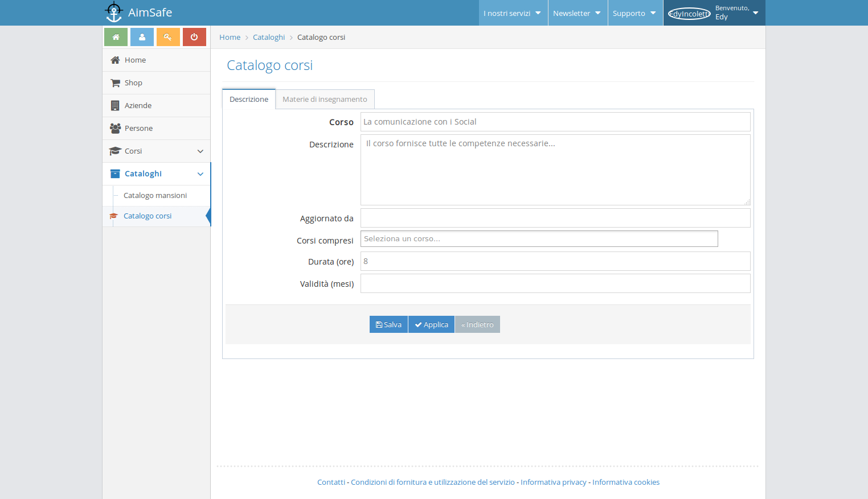This screenshot has height=499, width=868.
Task: Switch to the Descrizione tab
Action: tap(249, 99)
